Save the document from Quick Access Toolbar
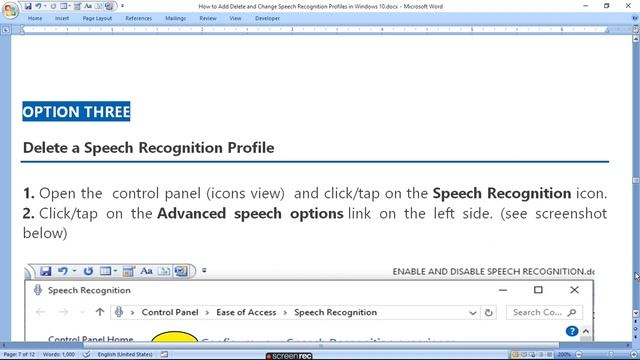The width and height of the screenshot is (640, 360). (x=28, y=6)
